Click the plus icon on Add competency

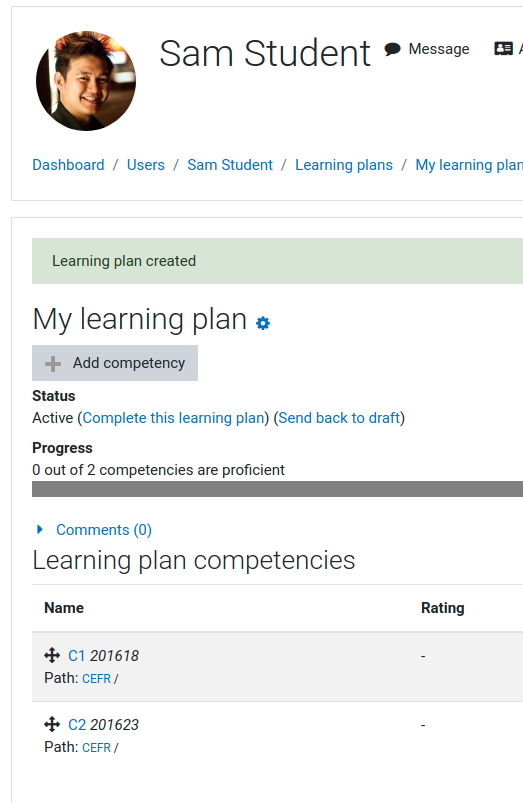tap(53, 364)
